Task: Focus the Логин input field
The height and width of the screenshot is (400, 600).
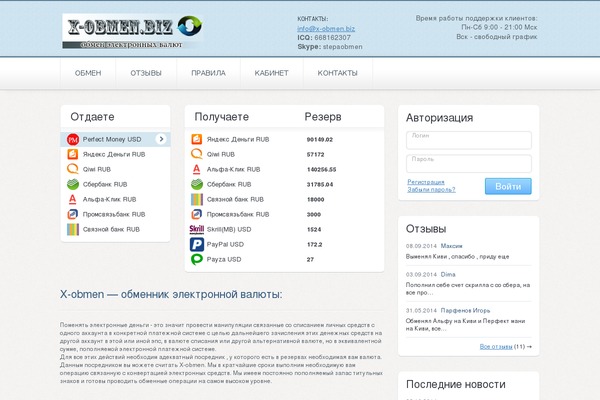Action: coord(469,140)
